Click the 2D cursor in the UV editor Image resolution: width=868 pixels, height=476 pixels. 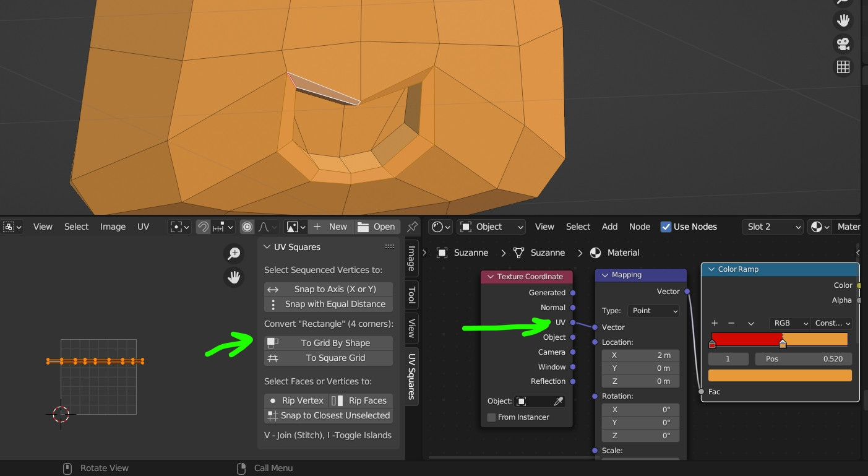pyautogui.click(x=61, y=414)
